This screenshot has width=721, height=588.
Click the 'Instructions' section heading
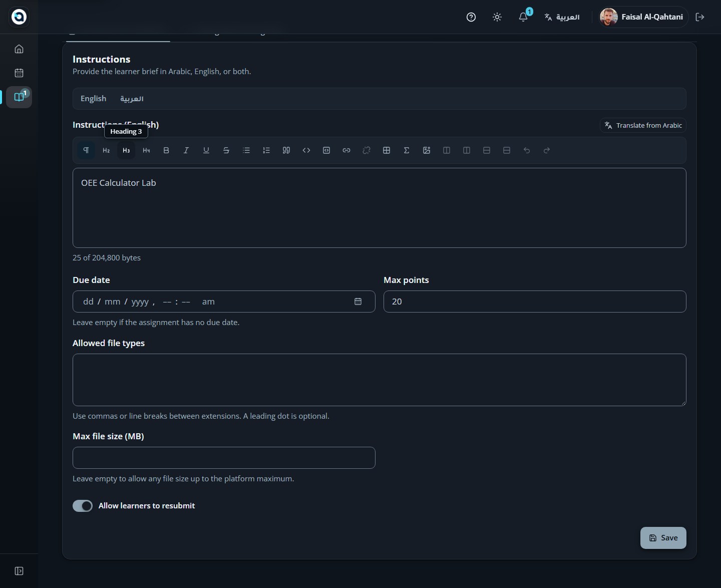pos(101,59)
